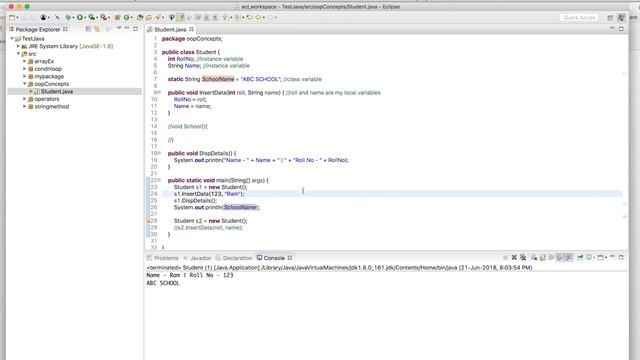Click the Quick Access search field
The image size is (640, 360).
(x=579, y=18)
